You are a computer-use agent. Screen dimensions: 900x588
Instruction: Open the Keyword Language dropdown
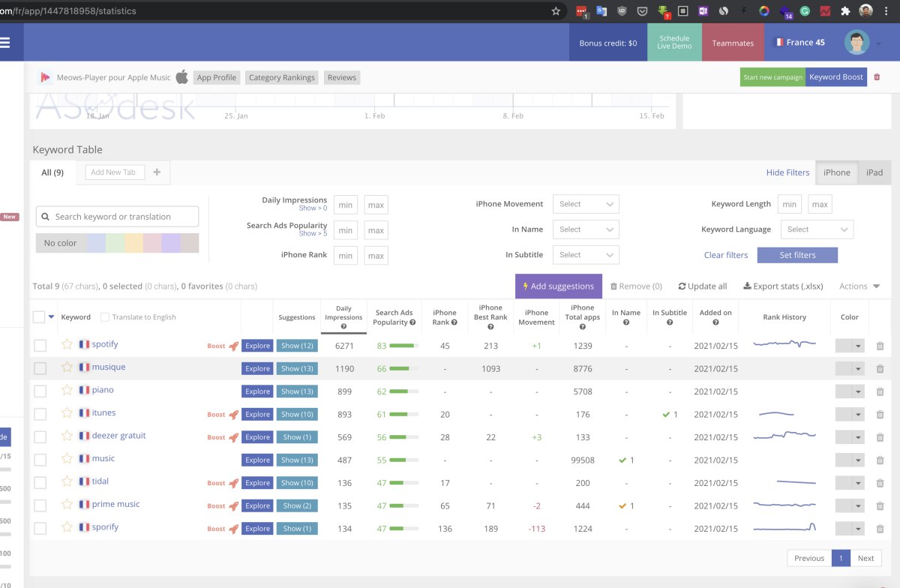[x=817, y=229]
